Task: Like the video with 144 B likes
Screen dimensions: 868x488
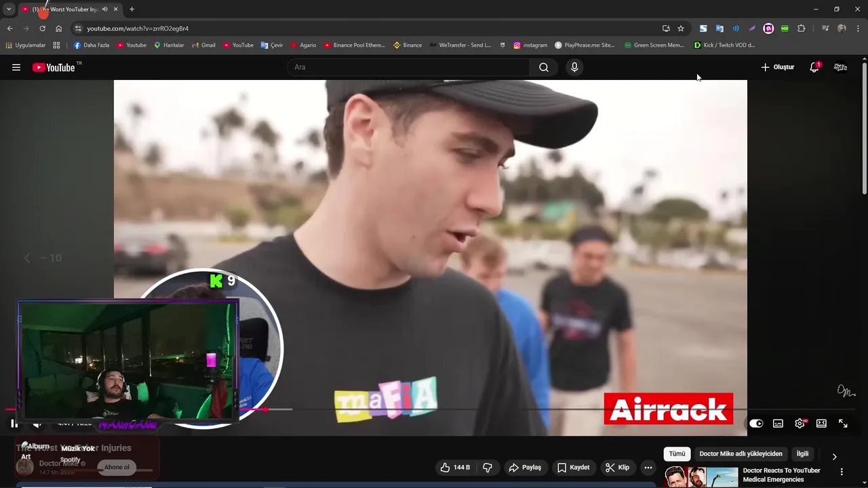Action: point(454,467)
